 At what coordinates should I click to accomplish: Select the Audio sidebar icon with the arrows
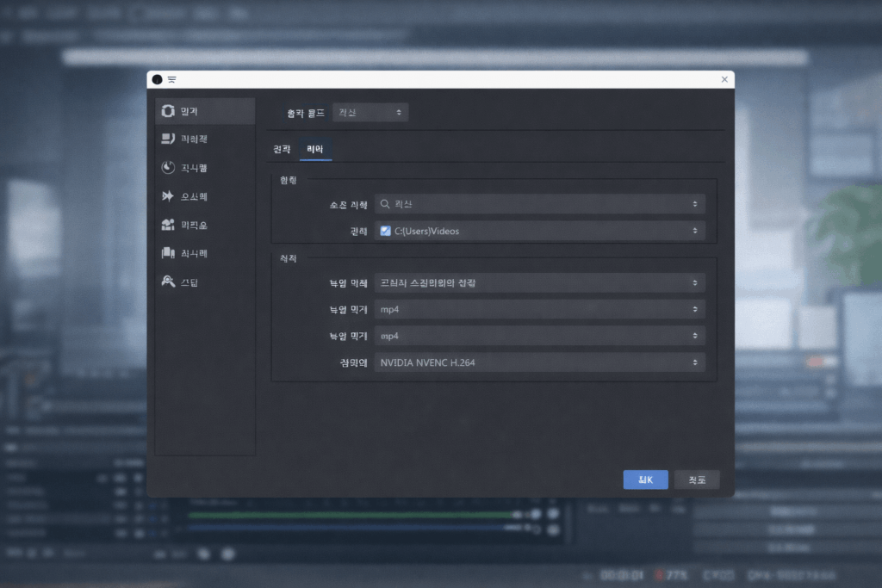(x=168, y=195)
